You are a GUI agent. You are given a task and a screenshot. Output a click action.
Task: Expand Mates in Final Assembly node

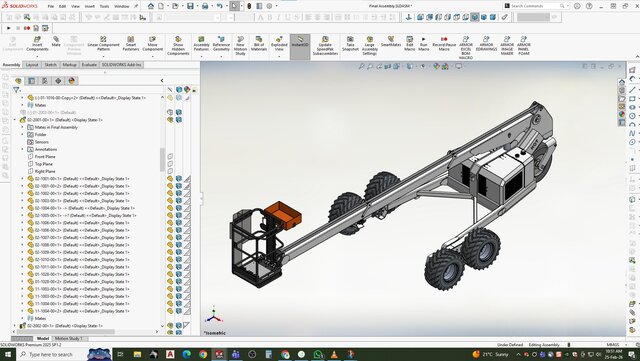coord(22,127)
